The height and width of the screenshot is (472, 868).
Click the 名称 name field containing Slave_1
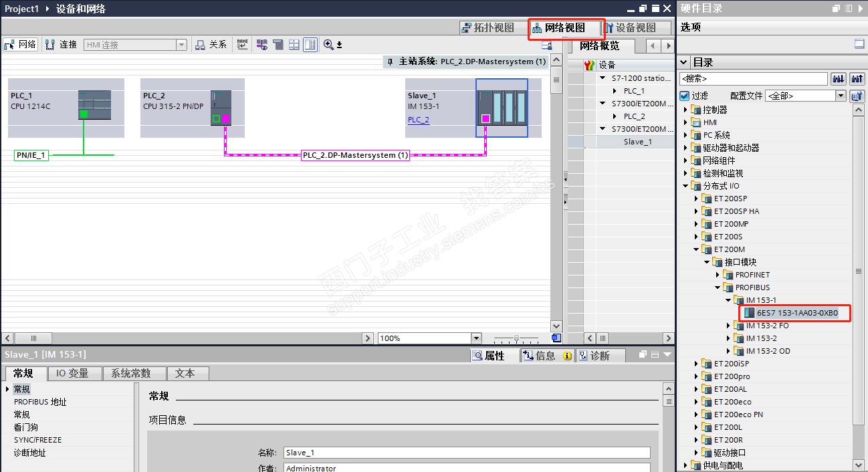tap(467, 453)
